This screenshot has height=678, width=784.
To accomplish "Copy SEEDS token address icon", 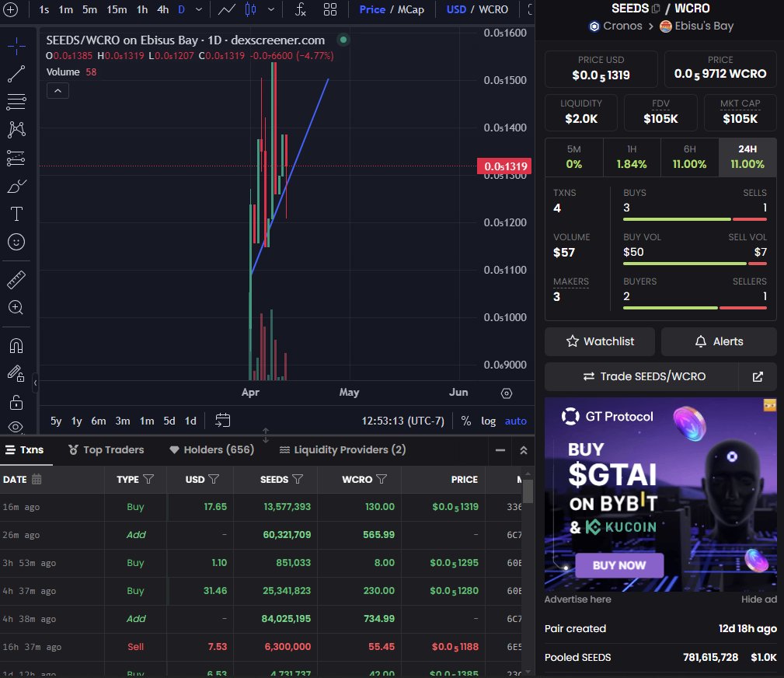I will coord(656,9).
